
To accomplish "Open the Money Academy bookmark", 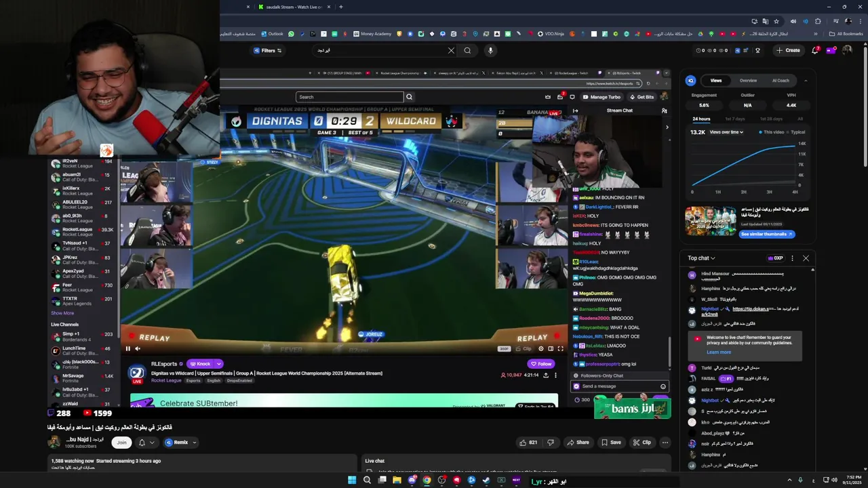I will (372, 34).
